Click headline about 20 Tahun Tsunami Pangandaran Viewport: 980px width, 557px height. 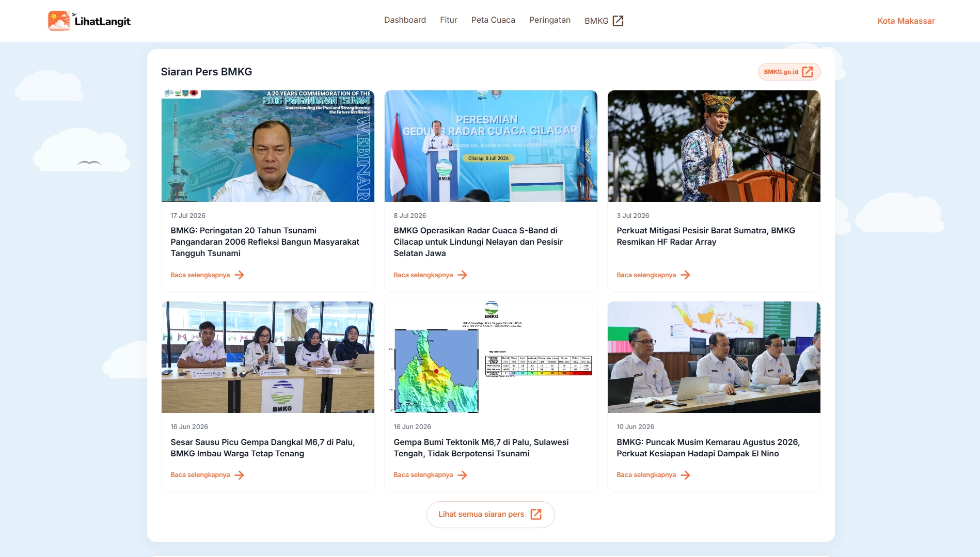click(265, 242)
